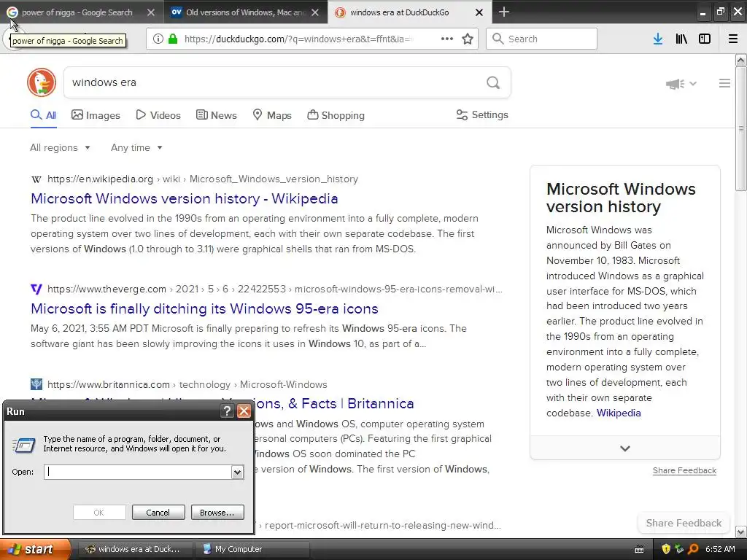The width and height of the screenshot is (747, 560).
Task: Expand the dropdown arrow beside megaphone icon
Action: 693,84
